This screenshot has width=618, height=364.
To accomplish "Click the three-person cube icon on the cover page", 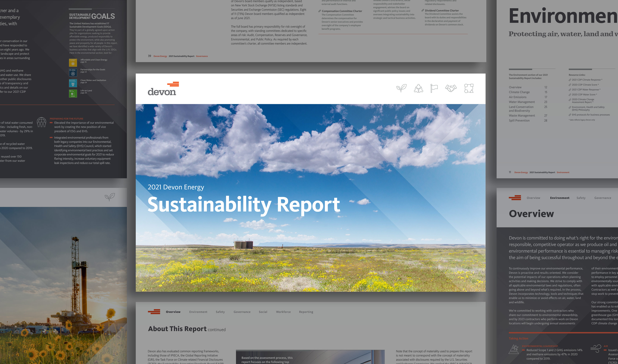I will pos(418,88).
